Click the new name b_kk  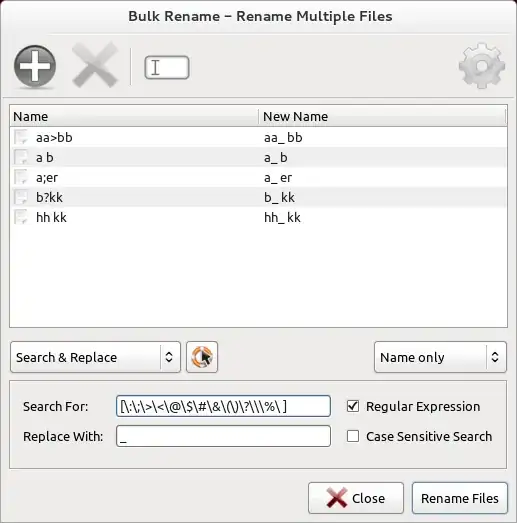[x=280, y=198]
